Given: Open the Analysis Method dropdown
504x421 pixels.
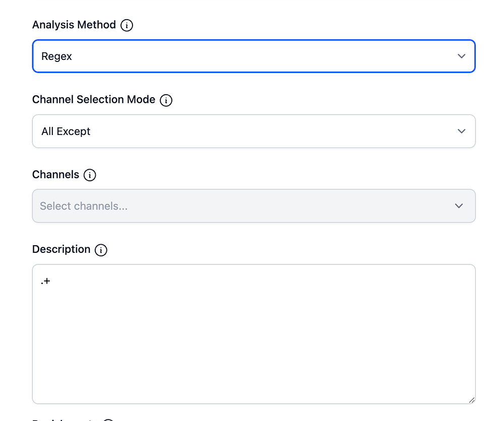Looking at the screenshot, I should [x=254, y=56].
